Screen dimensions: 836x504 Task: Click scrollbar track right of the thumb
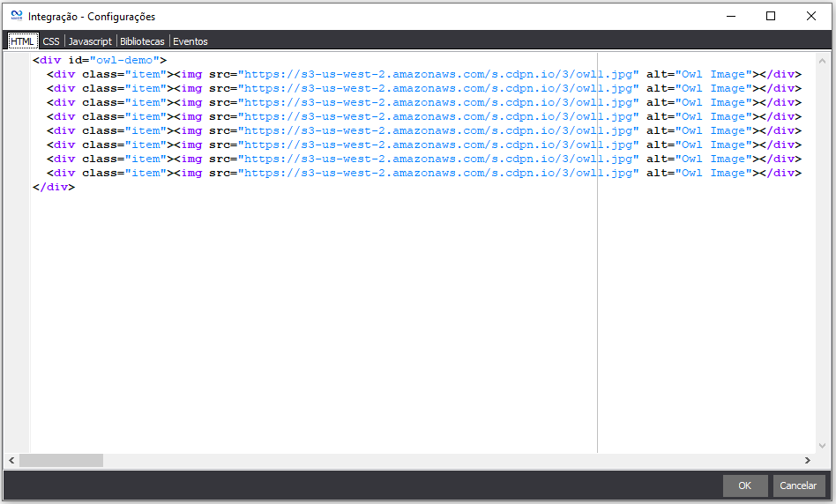(441, 461)
